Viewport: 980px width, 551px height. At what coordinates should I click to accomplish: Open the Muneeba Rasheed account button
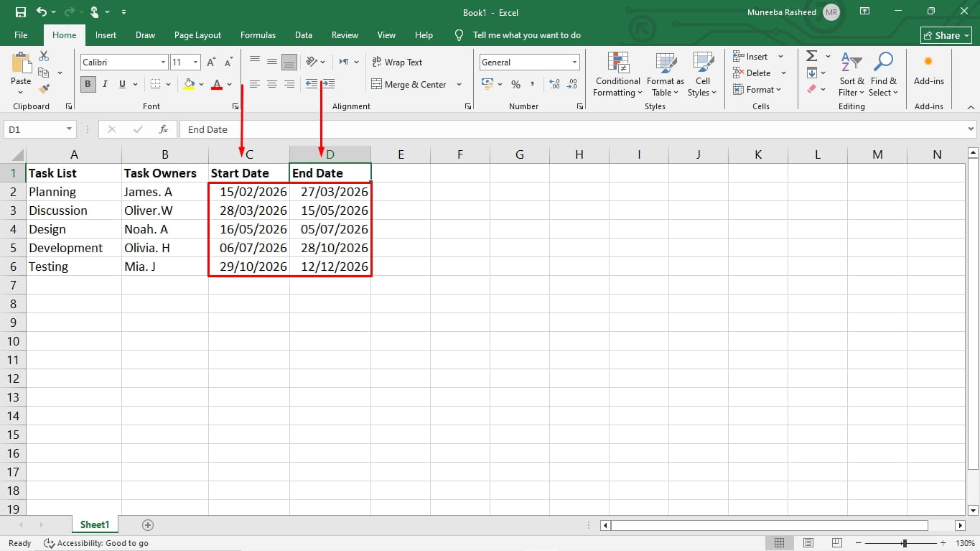click(x=793, y=12)
